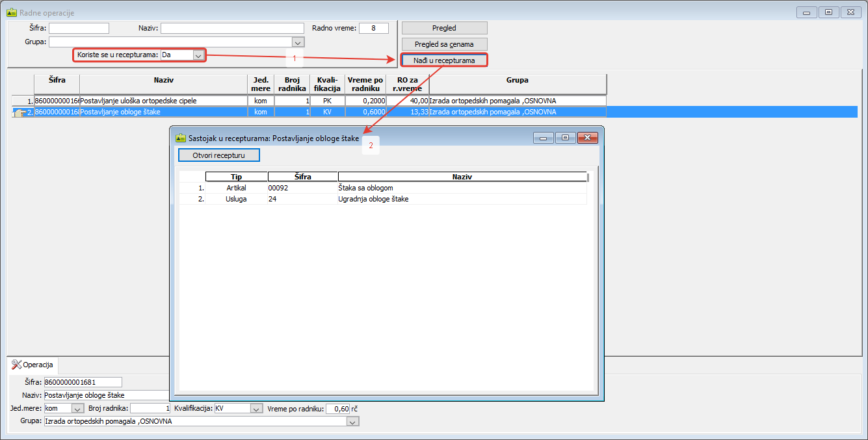Screen dimensions: 868x440
Task: Expand the Kvalifikacija dropdown showing KV
Action: (x=256, y=409)
